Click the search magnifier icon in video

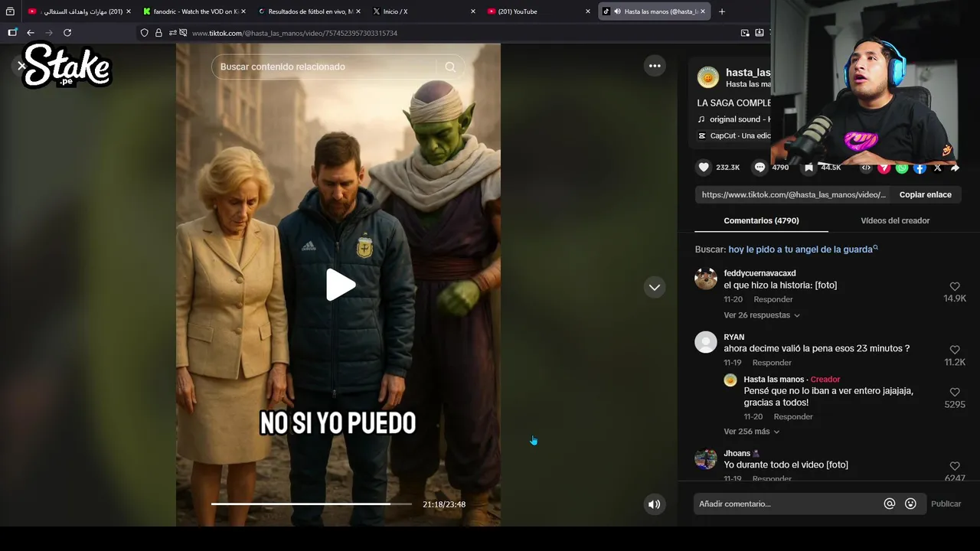click(450, 67)
